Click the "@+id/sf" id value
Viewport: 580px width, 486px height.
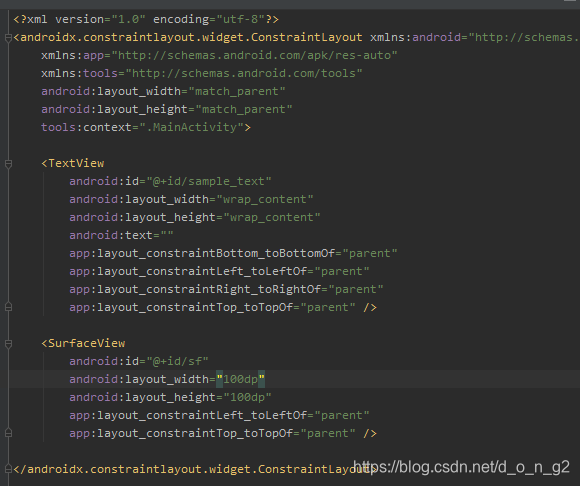point(178,361)
